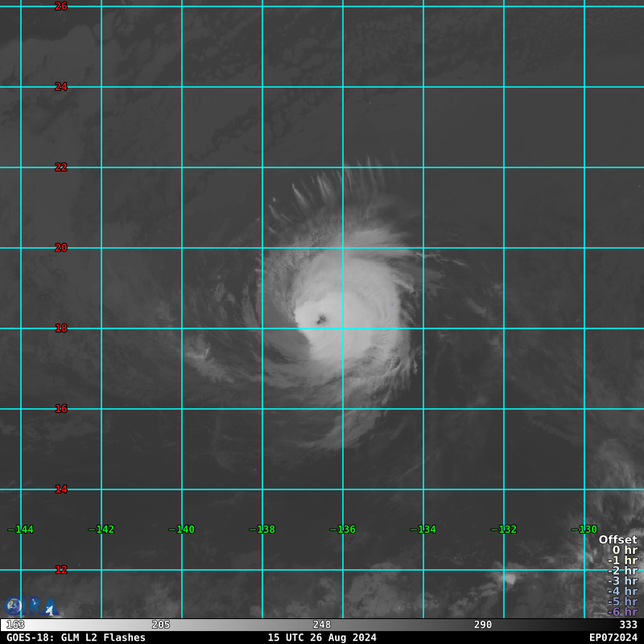
Task: Click the CIRA logo in the corner
Action: 31,606
